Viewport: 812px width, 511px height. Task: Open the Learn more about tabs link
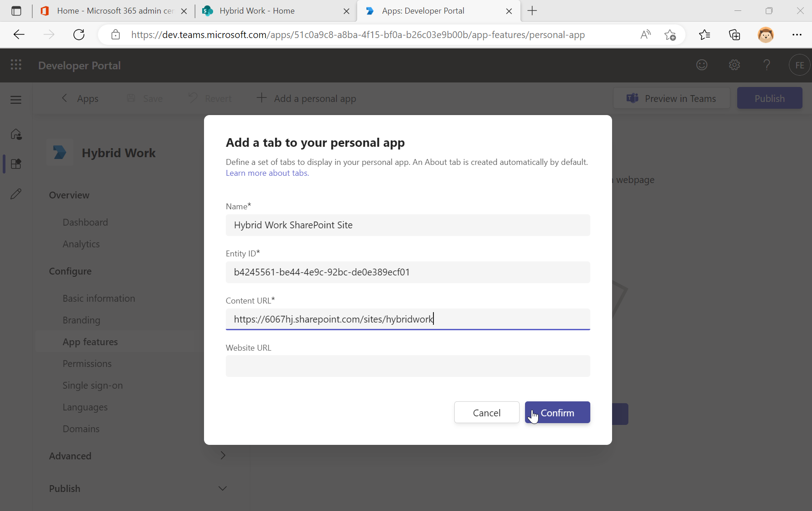[x=267, y=173]
